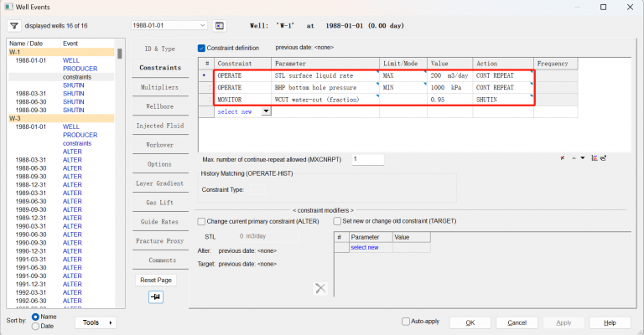Click the MXCNRPT max continue-repeat input field
This screenshot has height=335, width=644.
(x=366, y=159)
